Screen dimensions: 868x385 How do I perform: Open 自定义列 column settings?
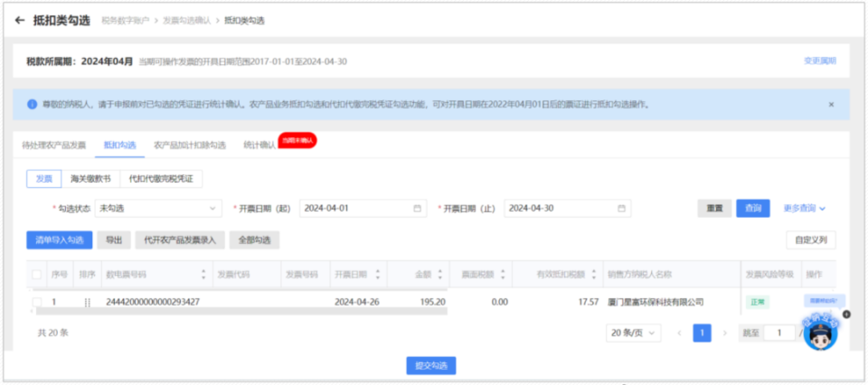[x=811, y=240]
